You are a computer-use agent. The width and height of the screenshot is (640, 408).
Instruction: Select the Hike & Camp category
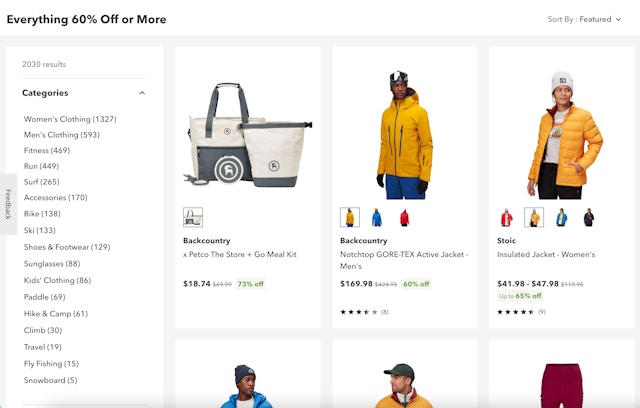(56, 314)
